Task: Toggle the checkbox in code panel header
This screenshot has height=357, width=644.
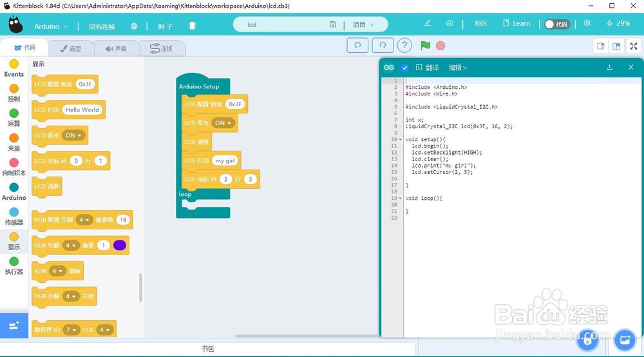Action: [x=404, y=68]
